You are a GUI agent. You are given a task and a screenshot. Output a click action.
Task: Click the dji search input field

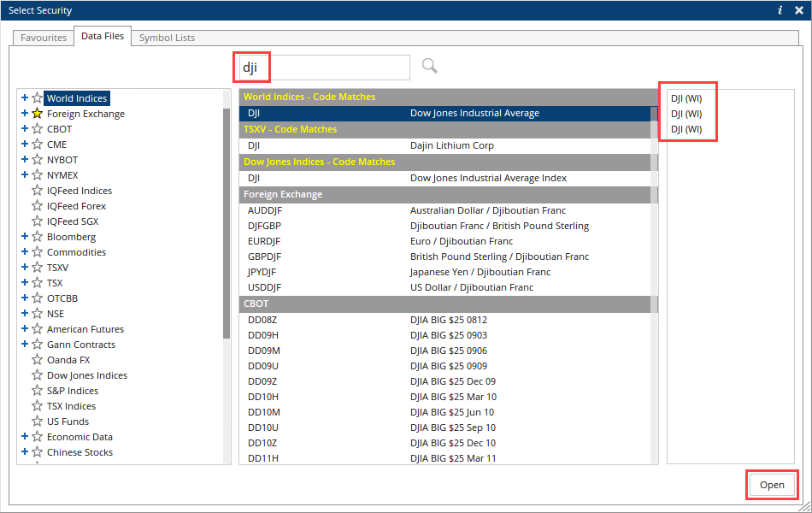click(324, 68)
